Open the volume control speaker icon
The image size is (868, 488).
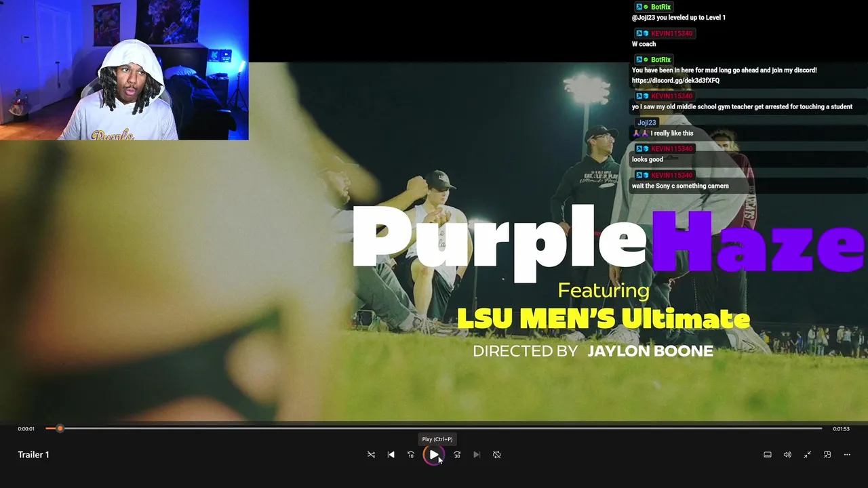pos(787,455)
